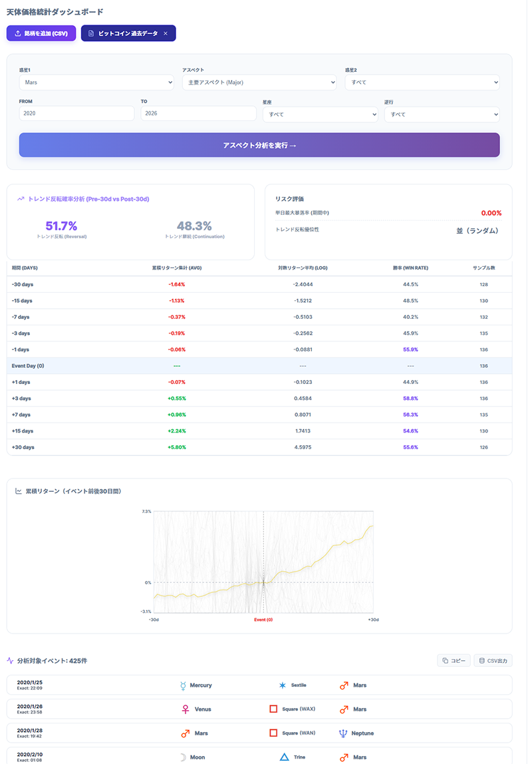This screenshot has height=764, width=532.
Task: Run analysis with アスペクト分析を実行 button
Action: tap(259, 145)
